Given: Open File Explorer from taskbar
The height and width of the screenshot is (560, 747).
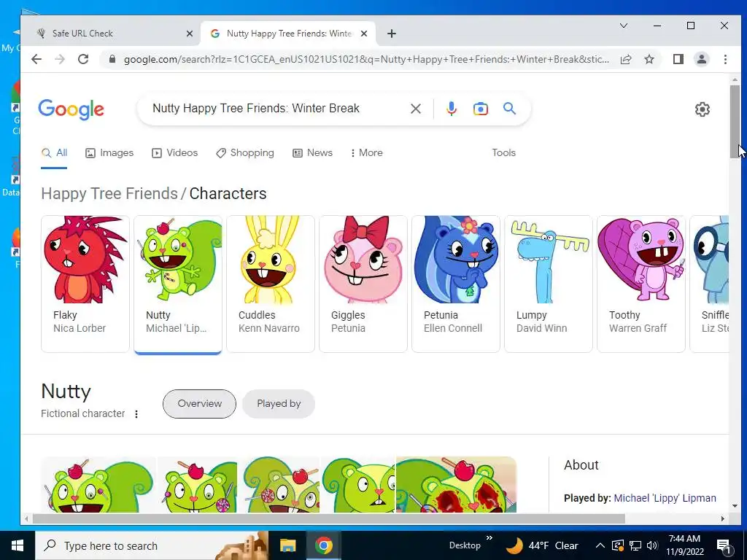Looking at the screenshot, I should (287, 545).
